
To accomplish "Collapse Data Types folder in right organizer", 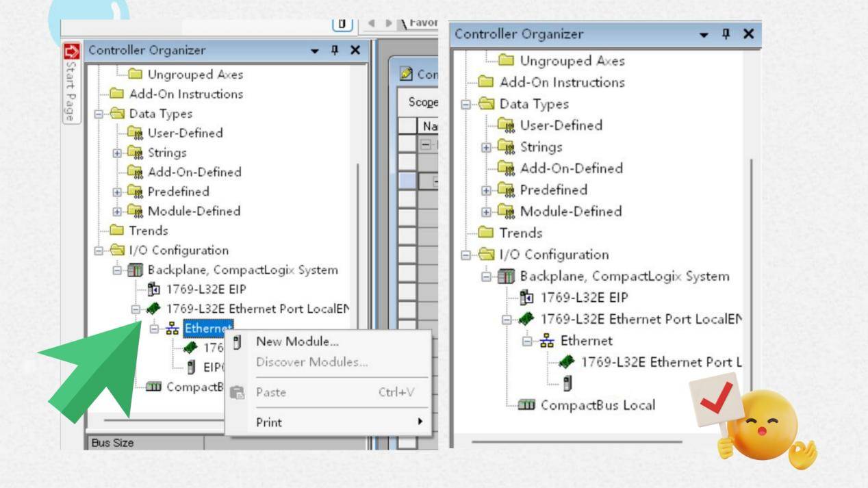I will (466, 105).
